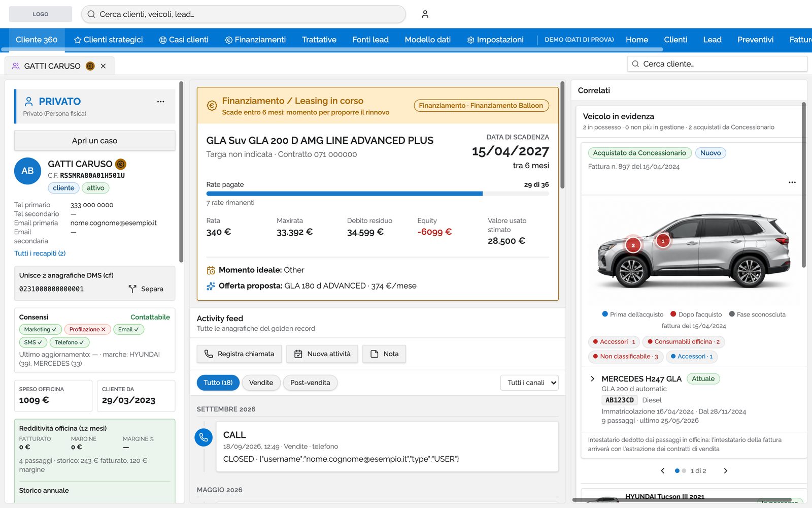
Task: Click the calendar icon next to Momento ideale
Action: pyautogui.click(x=211, y=270)
